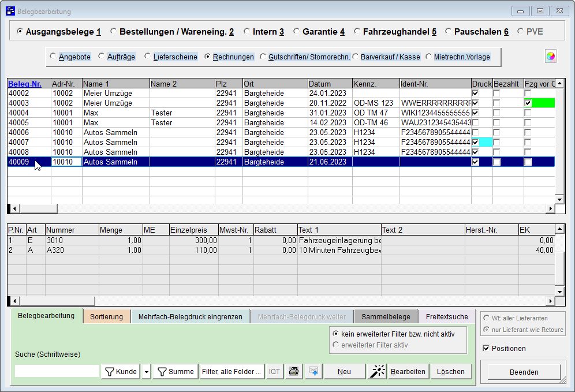Toggle Bezahlt checkbox for Beleg 40002
575x392 pixels.
tap(496, 93)
